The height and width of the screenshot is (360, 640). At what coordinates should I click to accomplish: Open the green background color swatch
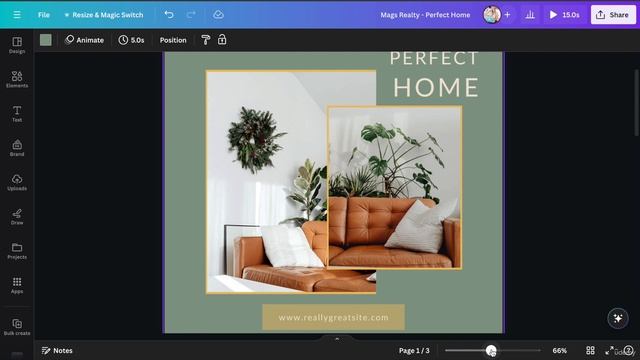(x=46, y=40)
